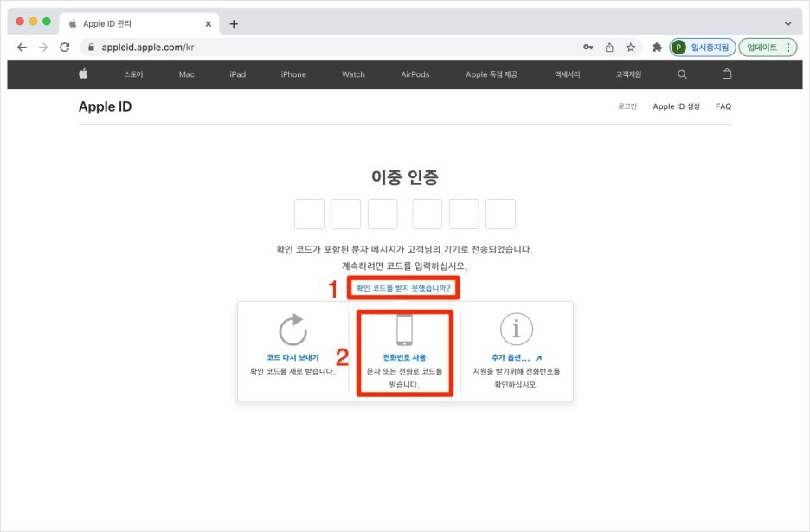810x532 pixels.
Task: Click the resend code circular arrow icon
Action: pyautogui.click(x=292, y=329)
